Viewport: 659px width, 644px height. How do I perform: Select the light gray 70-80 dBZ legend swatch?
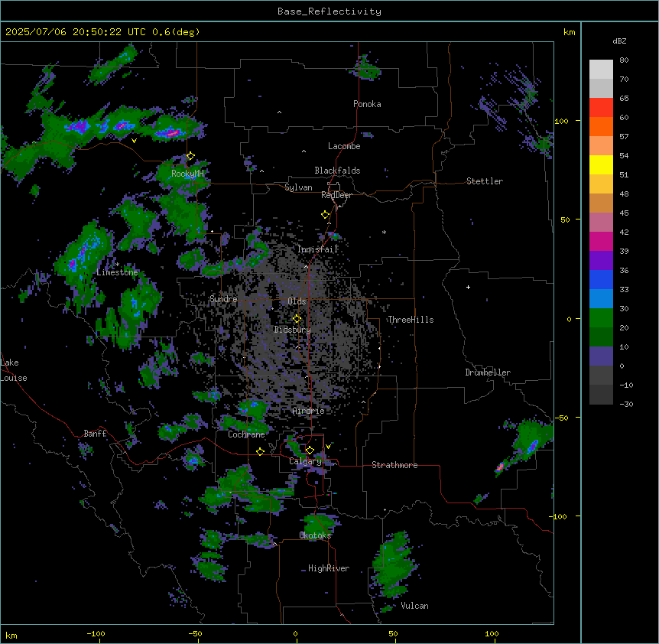pyautogui.click(x=601, y=70)
